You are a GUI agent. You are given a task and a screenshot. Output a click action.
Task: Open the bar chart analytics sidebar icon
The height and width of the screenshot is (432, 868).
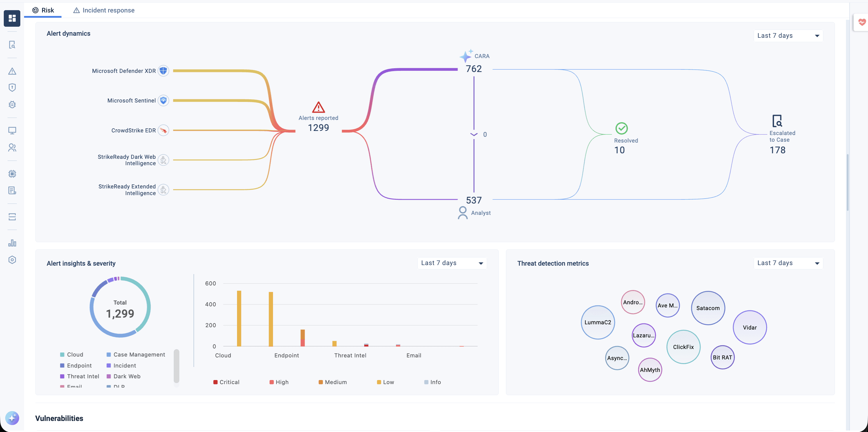[12, 243]
